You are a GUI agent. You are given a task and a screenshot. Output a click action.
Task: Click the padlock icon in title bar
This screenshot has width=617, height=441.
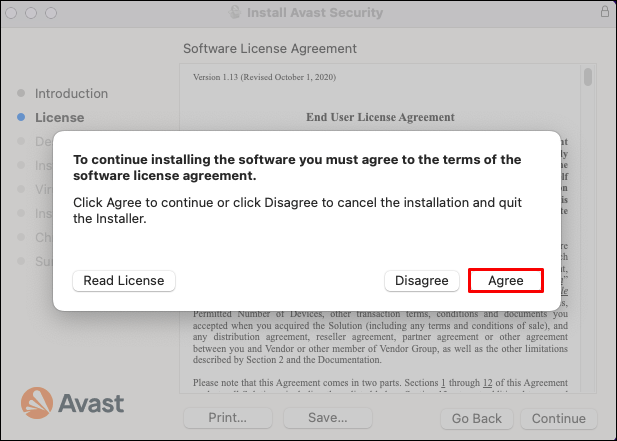point(604,12)
